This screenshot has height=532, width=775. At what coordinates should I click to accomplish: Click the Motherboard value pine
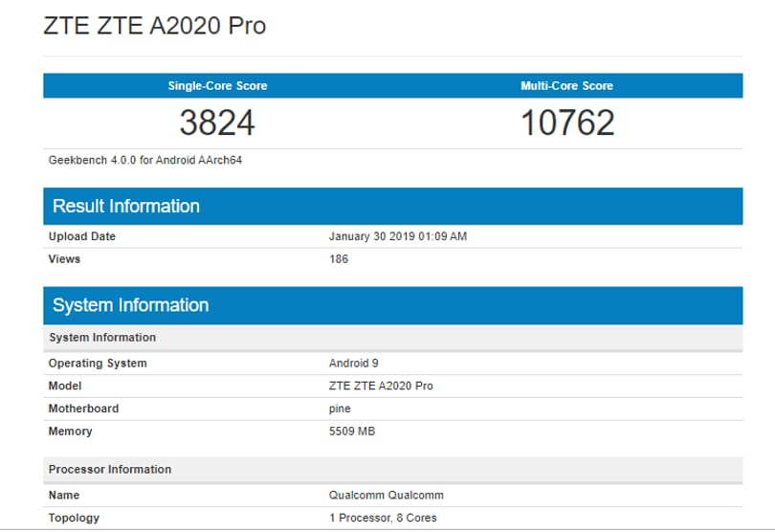coord(340,409)
